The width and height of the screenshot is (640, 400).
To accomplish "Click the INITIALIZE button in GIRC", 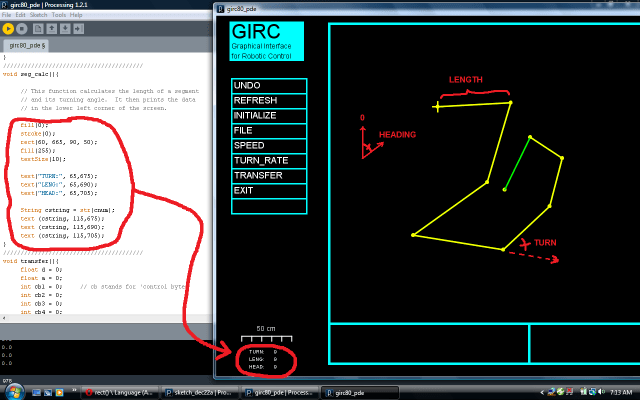I will coord(269,116).
